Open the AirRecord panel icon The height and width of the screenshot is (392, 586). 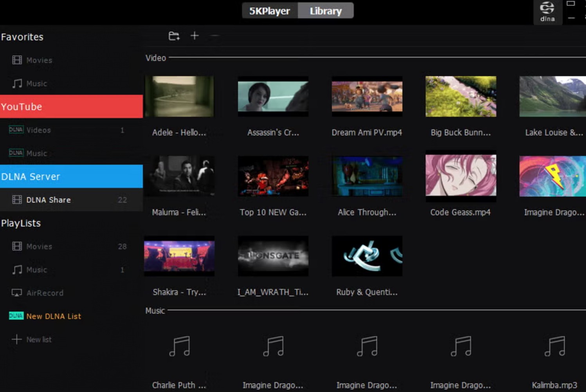click(16, 293)
